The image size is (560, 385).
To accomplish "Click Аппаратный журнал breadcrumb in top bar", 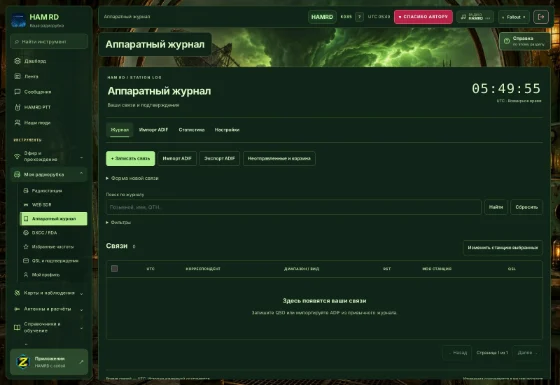I will [127, 17].
